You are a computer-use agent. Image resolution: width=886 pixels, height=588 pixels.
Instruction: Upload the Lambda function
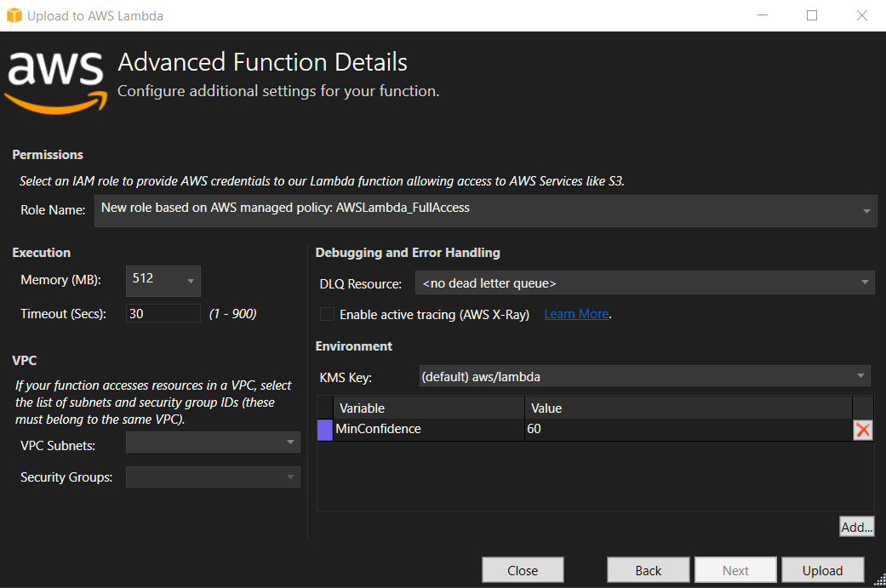[x=822, y=569]
